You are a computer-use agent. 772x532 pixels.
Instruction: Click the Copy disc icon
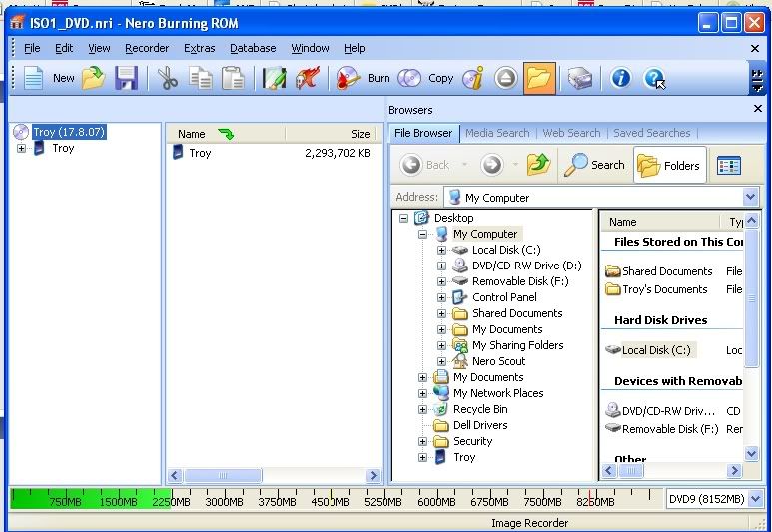[409, 78]
